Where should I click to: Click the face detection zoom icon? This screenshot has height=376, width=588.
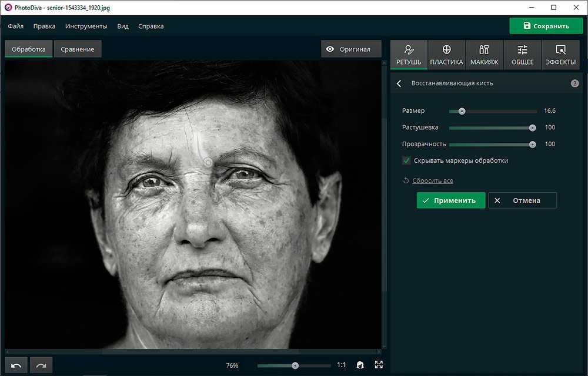click(x=360, y=365)
